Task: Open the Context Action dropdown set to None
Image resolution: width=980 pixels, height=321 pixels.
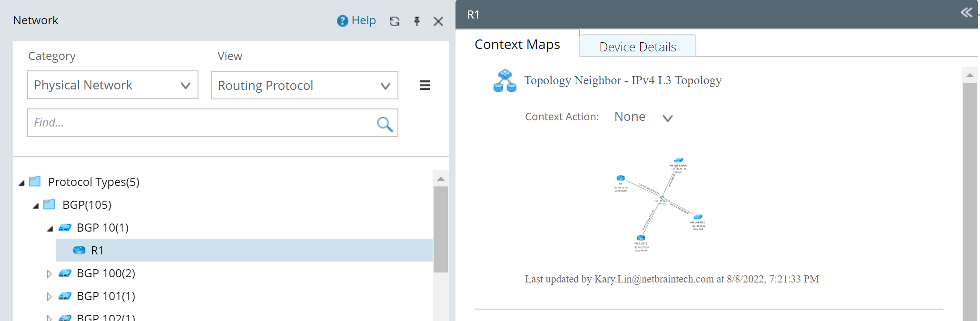Action: point(667,117)
